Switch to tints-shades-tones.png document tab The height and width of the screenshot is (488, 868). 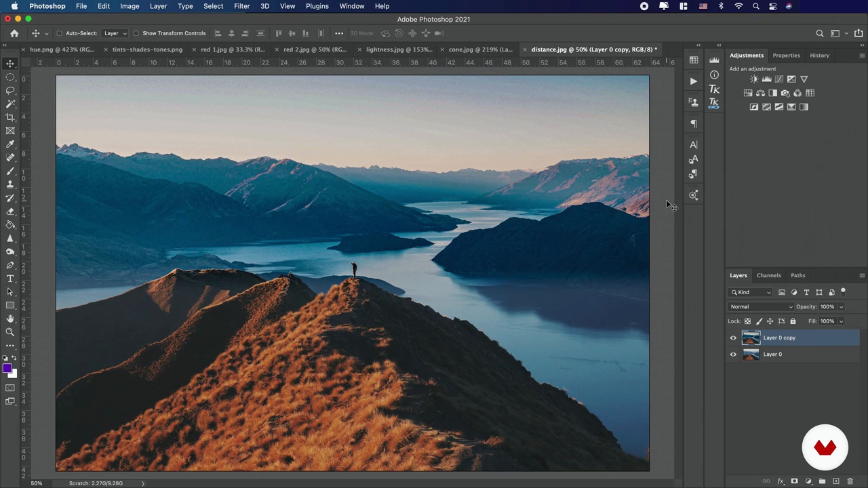pos(147,49)
